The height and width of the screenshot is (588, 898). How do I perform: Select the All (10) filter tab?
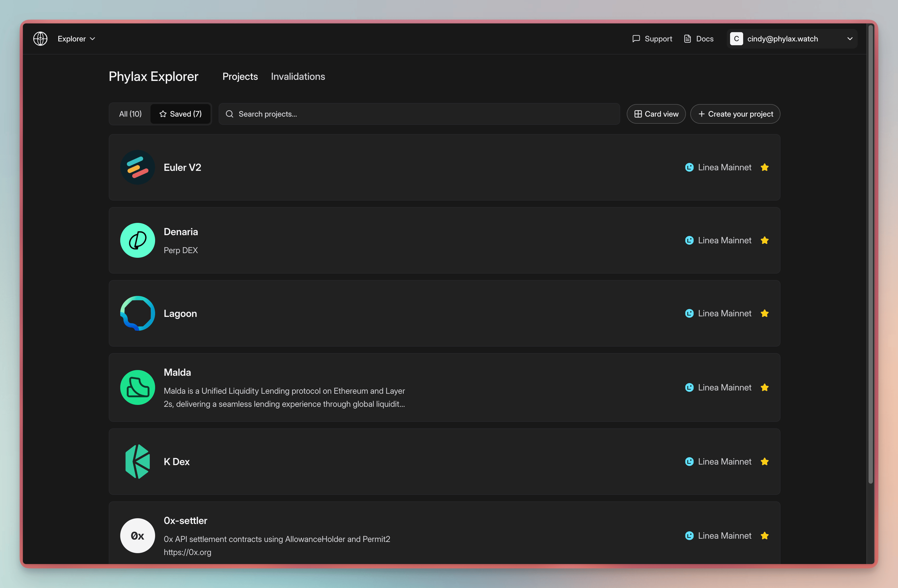click(x=130, y=114)
